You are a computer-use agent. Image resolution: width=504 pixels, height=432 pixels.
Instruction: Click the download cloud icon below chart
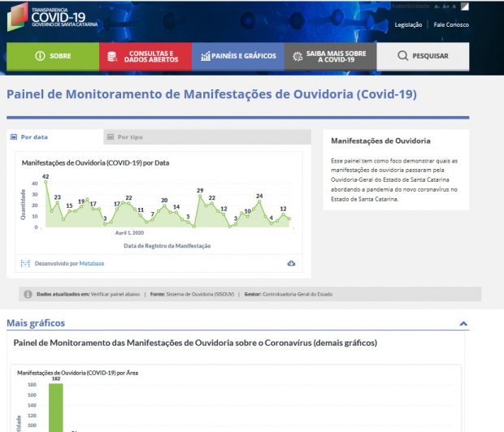tap(291, 263)
